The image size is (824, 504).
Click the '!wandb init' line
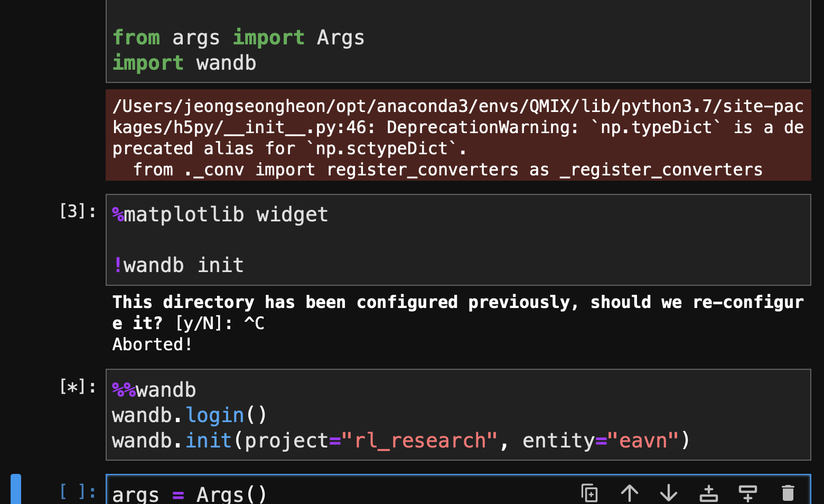179,265
